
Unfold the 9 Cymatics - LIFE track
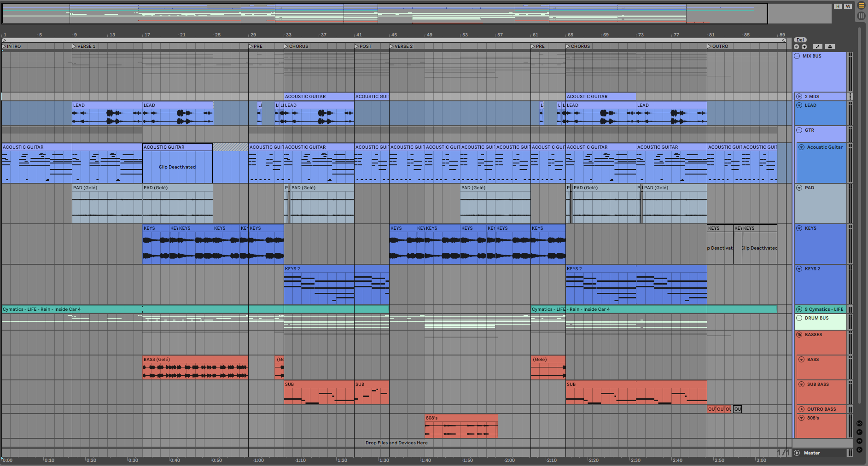(799, 309)
